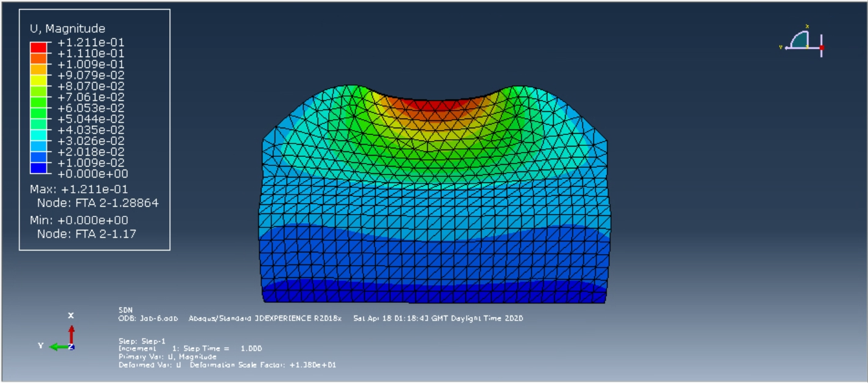Click the legend title 'U, Magnitude'
Viewport: 868px width, 383px height.
click(x=68, y=29)
